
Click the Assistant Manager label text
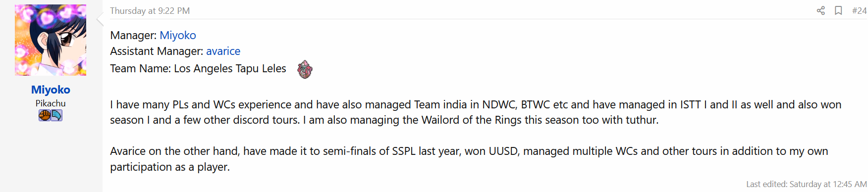tap(157, 51)
